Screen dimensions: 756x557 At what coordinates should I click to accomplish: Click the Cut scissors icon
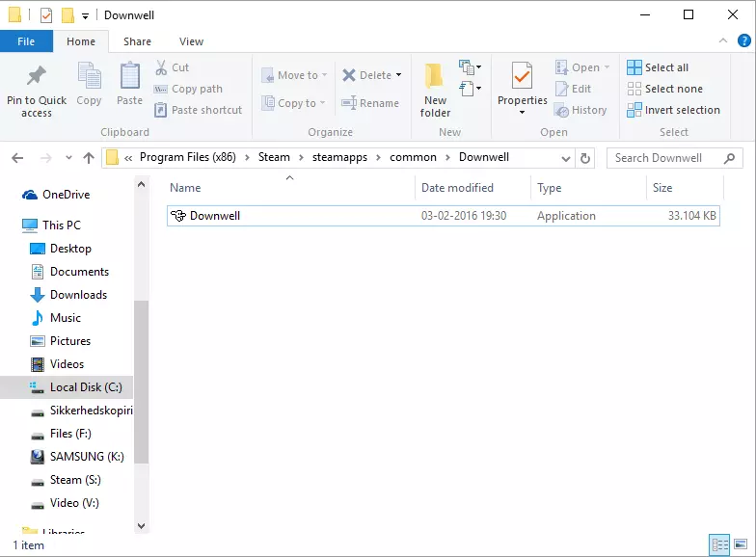(161, 67)
